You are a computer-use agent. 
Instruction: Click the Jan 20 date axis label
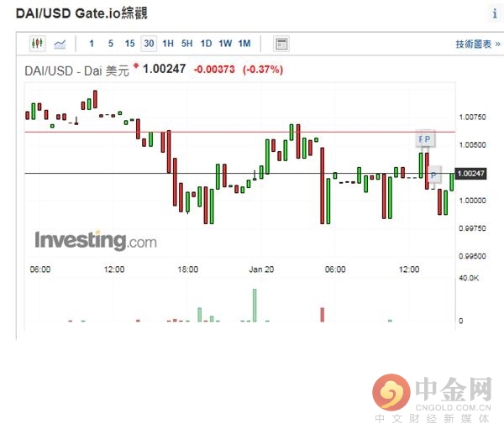coord(261,269)
